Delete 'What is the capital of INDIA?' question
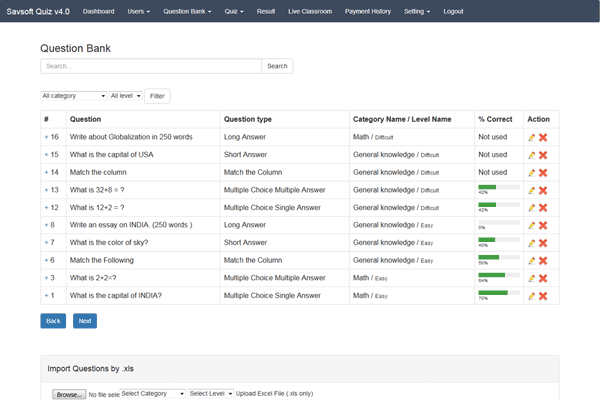Image resolution: width=600 pixels, height=400 pixels. coord(543,296)
